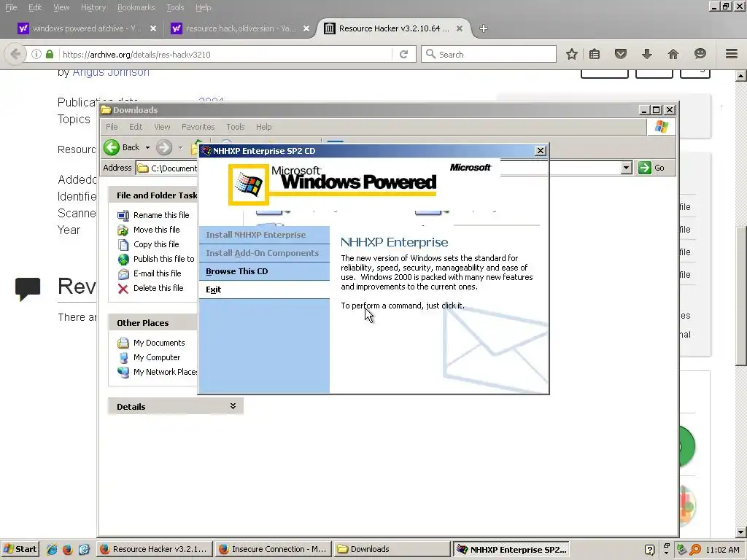Click the Publish globe icon

(123, 260)
